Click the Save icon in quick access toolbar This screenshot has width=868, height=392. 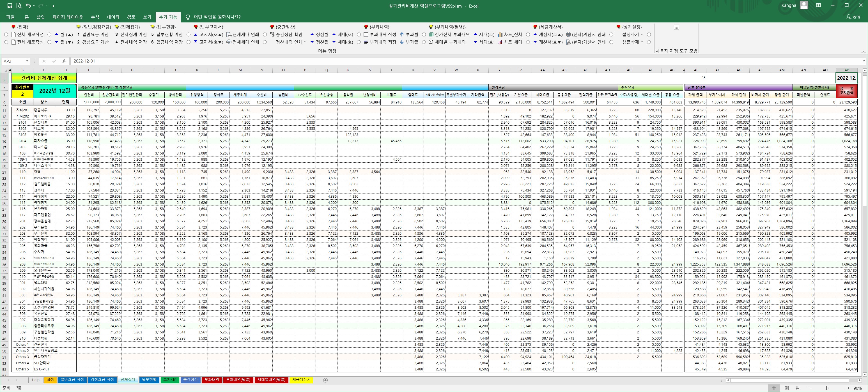pos(10,6)
